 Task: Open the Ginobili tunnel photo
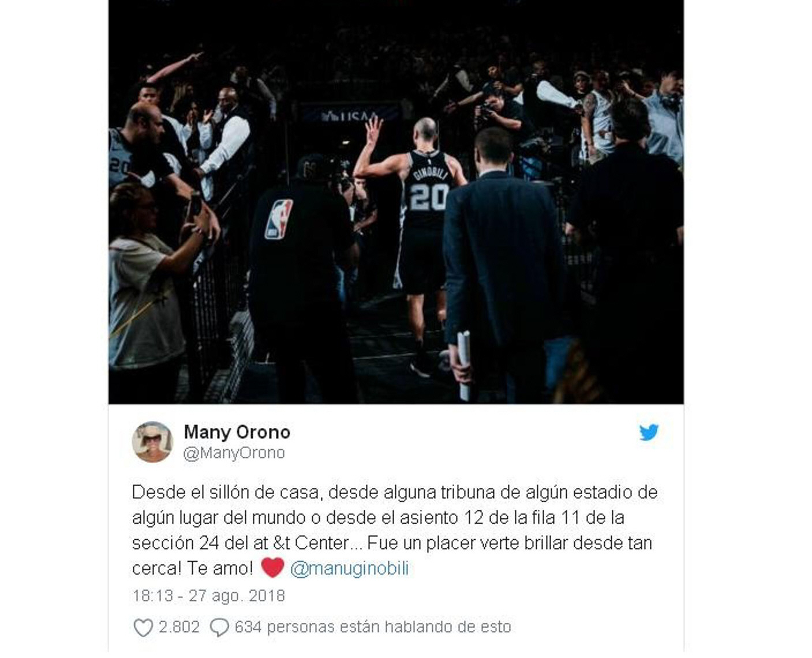[396, 202]
